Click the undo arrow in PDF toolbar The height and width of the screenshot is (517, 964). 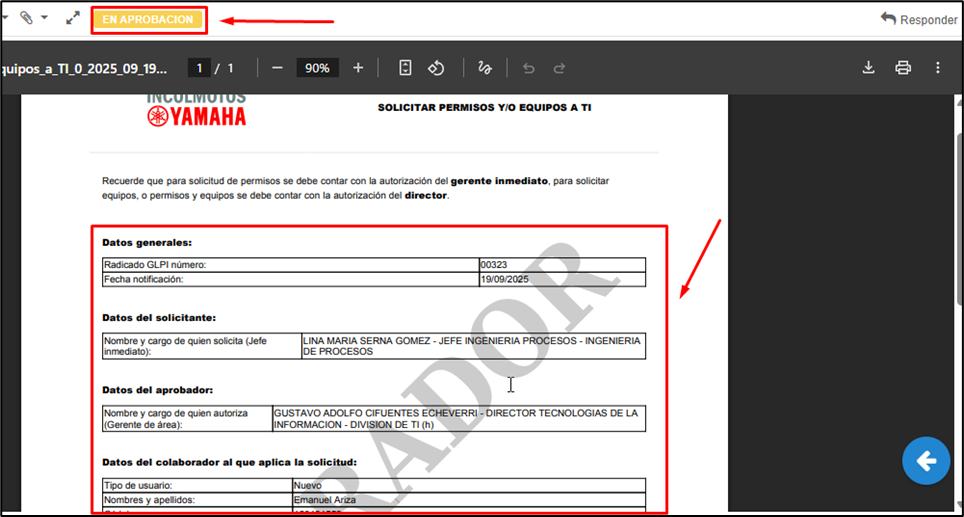(x=529, y=68)
